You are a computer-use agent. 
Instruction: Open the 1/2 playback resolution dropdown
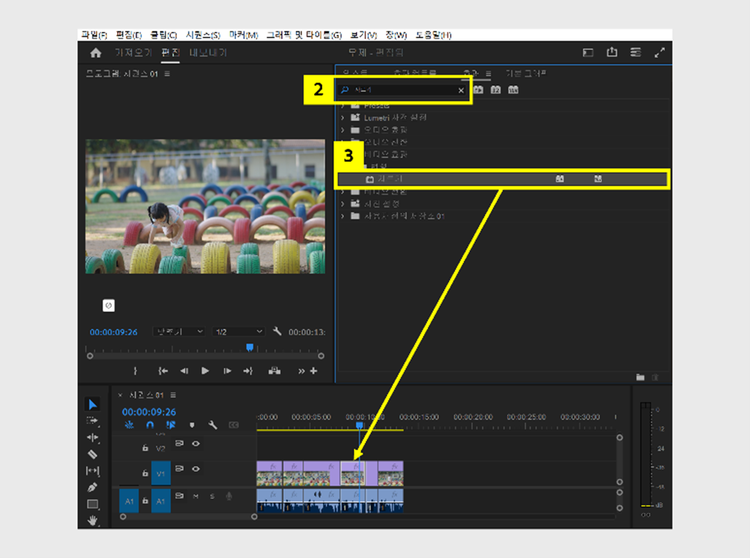coord(238,331)
